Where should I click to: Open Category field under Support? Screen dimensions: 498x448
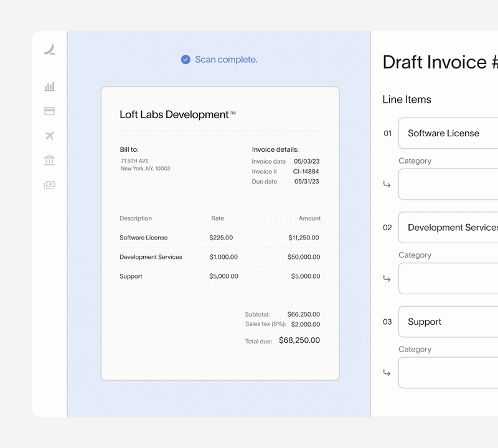pyautogui.click(x=448, y=373)
